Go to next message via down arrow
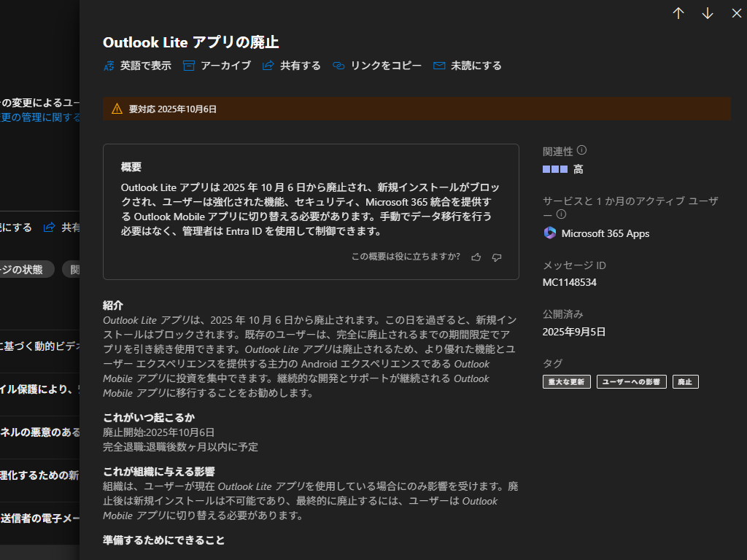 point(707,13)
